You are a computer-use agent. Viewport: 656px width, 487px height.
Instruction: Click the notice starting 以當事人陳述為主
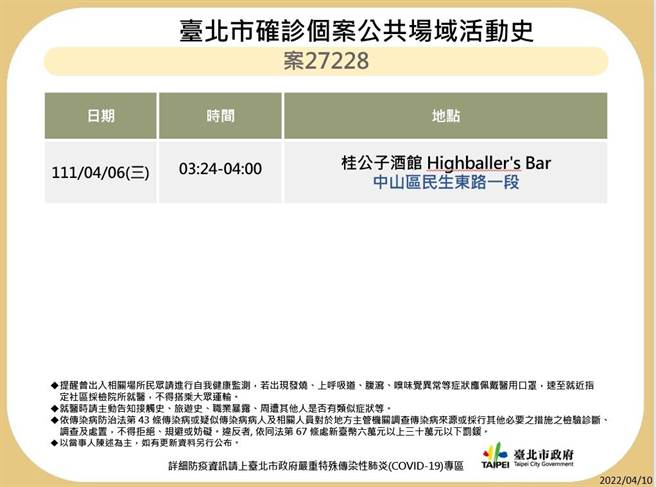pyautogui.click(x=146, y=442)
